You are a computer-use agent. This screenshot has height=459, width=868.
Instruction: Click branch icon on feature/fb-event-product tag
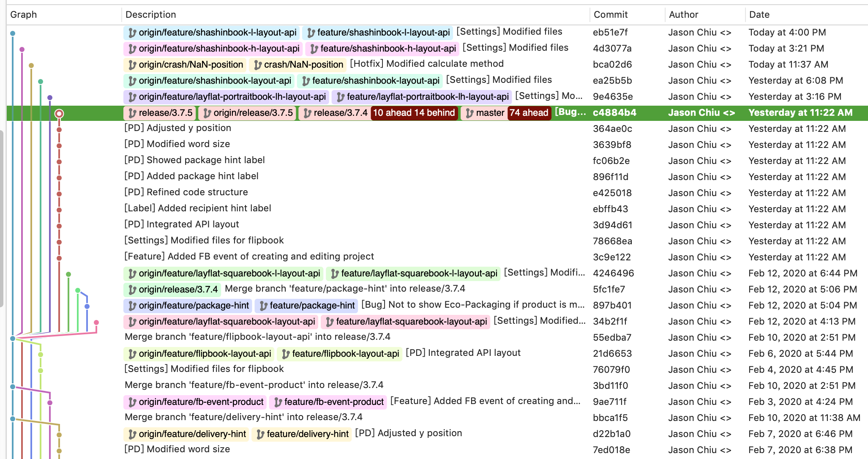click(x=278, y=402)
